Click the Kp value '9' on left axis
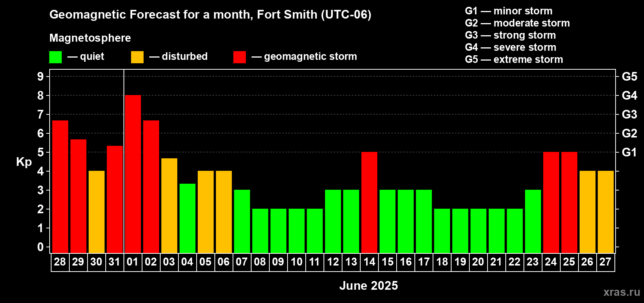This screenshot has width=644, height=303. point(41,77)
